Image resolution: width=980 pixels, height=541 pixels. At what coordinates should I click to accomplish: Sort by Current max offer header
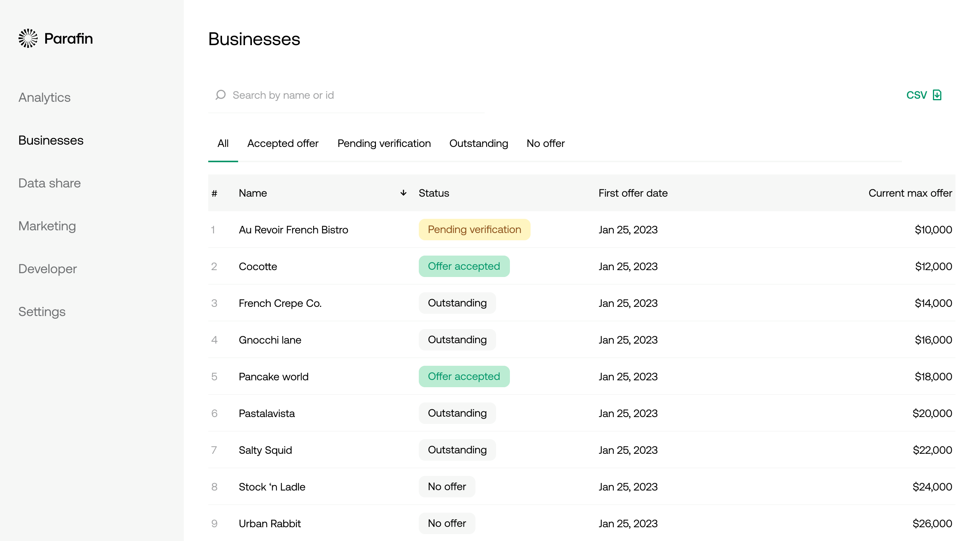tap(910, 193)
